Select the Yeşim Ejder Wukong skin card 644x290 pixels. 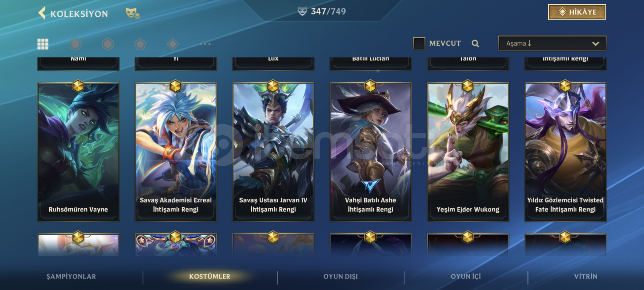468,152
